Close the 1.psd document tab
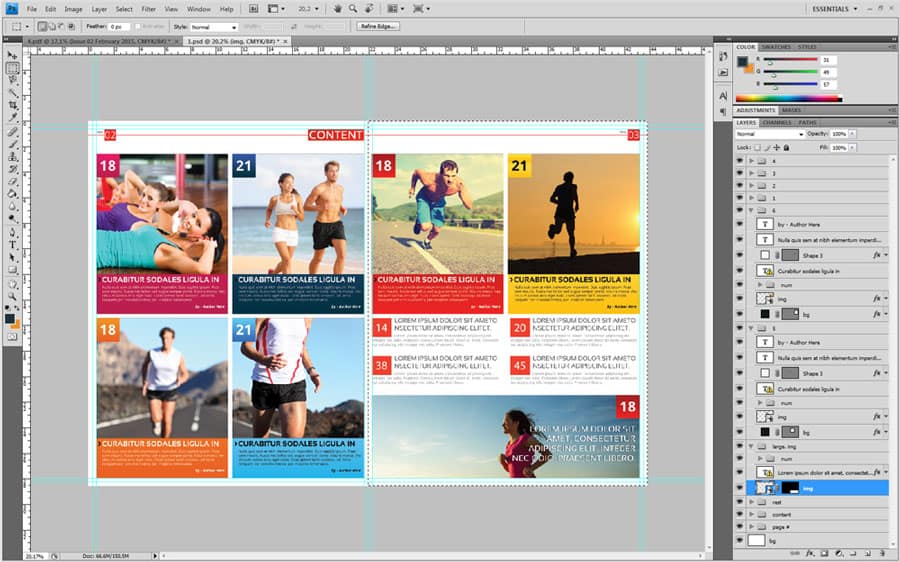This screenshot has width=900, height=562. coord(285,41)
